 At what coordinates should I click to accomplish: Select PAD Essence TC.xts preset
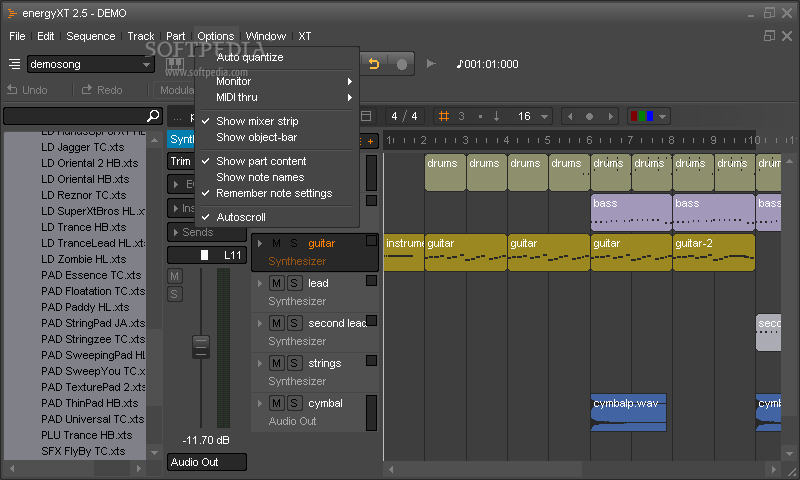(x=91, y=275)
